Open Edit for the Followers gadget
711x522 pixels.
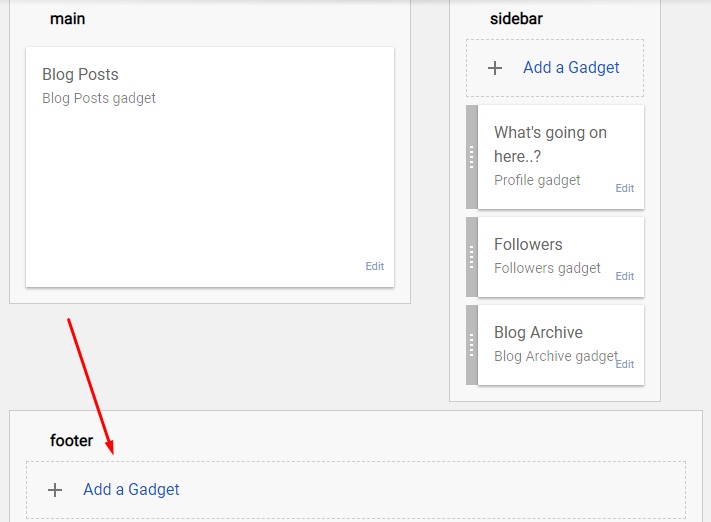click(x=624, y=276)
